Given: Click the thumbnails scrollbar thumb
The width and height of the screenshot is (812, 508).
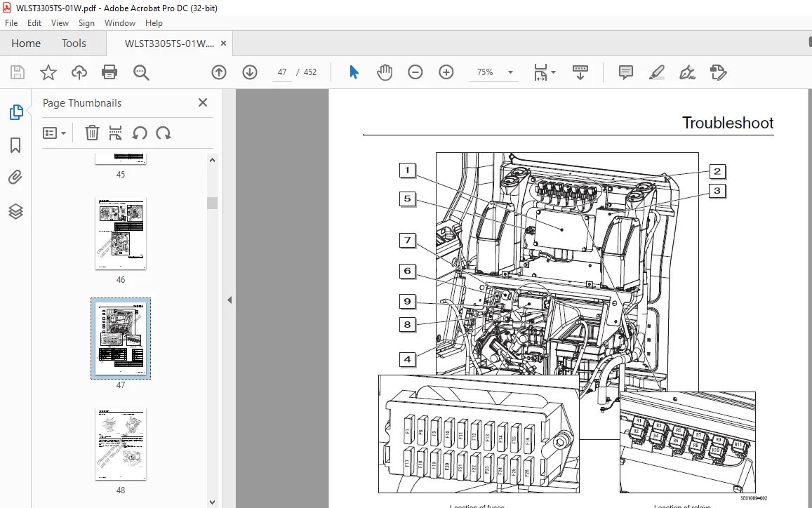Looking at the screenshot, I should coord(213,203).
